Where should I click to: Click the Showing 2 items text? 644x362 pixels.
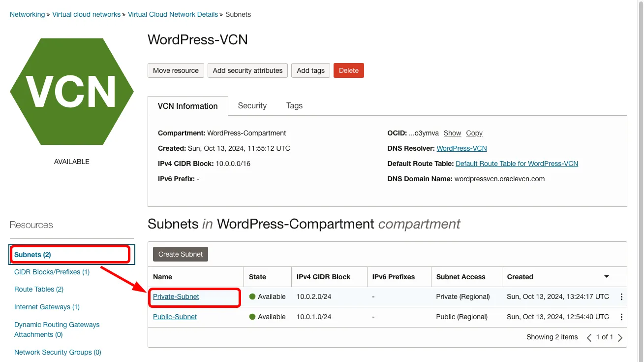(x=552, y=337)
